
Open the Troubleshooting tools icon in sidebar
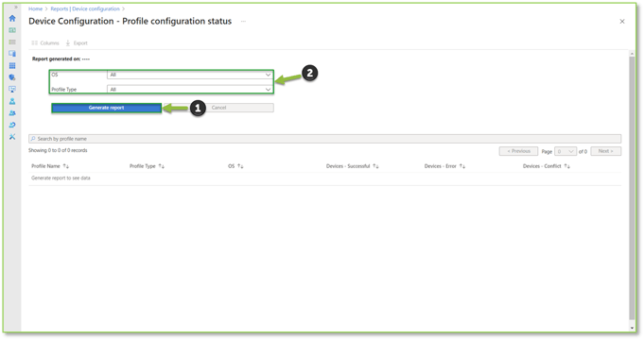12,137
